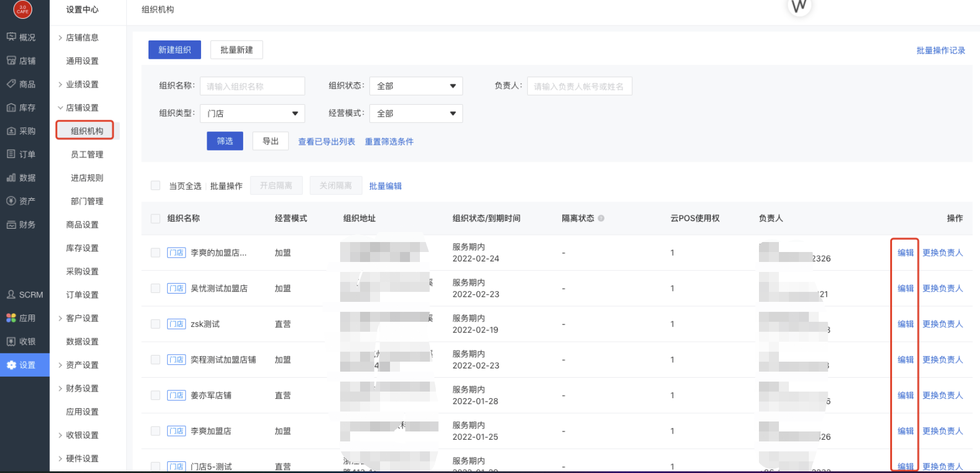980x473 pixels.
Task: Open the 店铺 sidebar icon
Action: [x=11, y=60]
